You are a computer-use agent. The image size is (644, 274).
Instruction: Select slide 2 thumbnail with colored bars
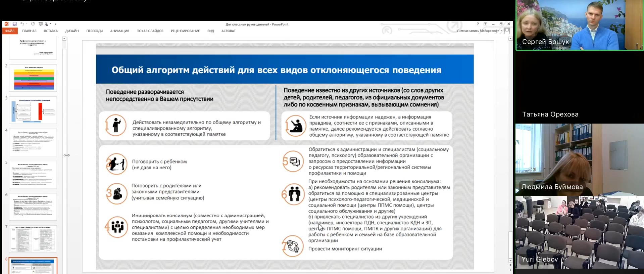pyautogui.click(x=33, y=78)
